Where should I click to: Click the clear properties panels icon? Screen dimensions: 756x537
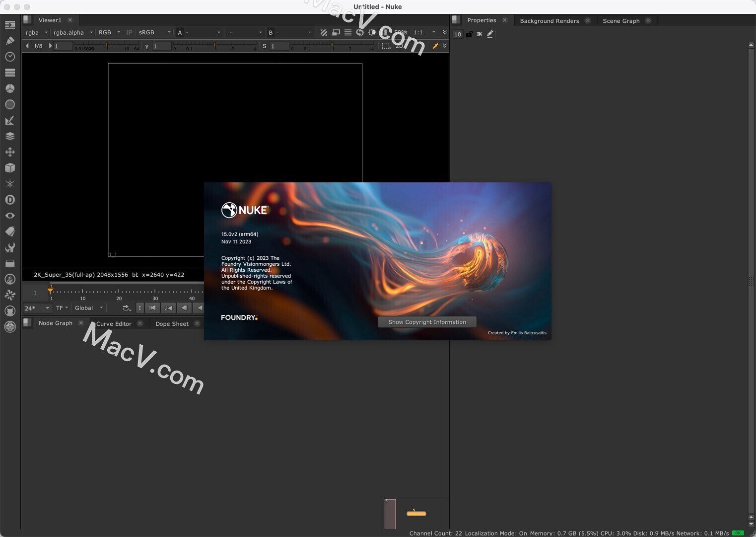click(x=479, y=34)
